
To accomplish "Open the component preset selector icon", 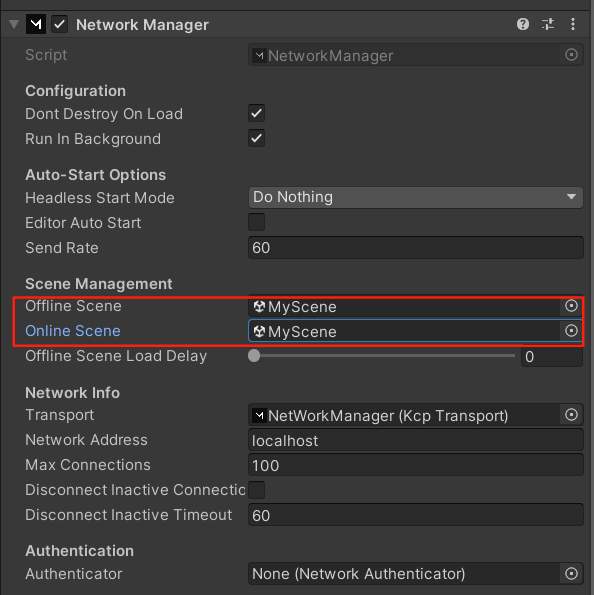I will tap(548, 25).
